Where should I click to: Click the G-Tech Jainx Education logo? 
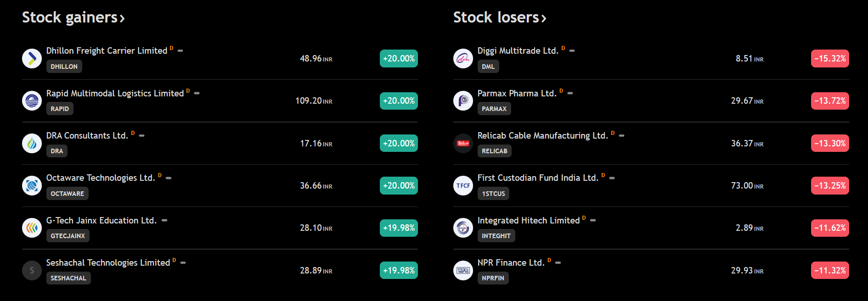32,228
